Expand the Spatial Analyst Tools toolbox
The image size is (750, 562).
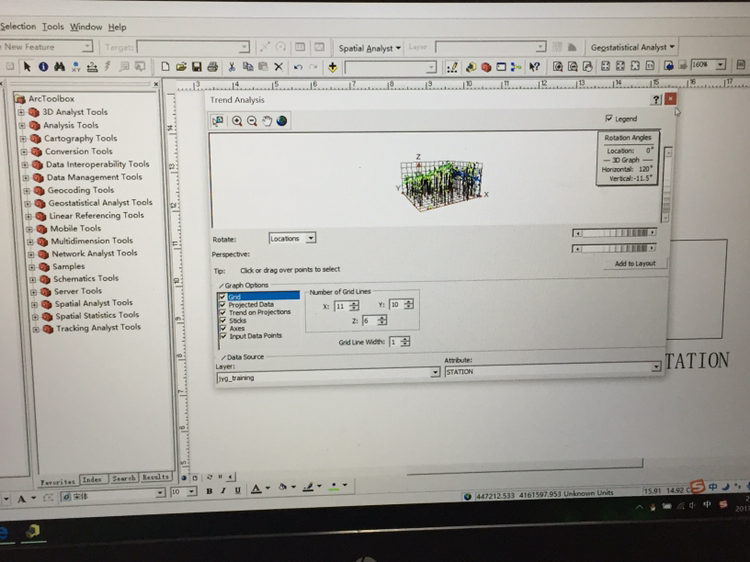click(x=34, y=304)
